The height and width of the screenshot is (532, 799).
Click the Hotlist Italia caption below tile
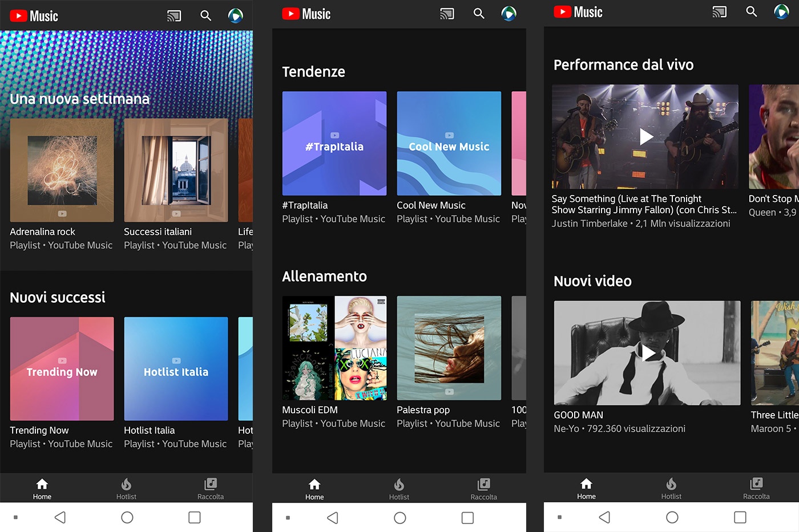(x=150, y=430)
